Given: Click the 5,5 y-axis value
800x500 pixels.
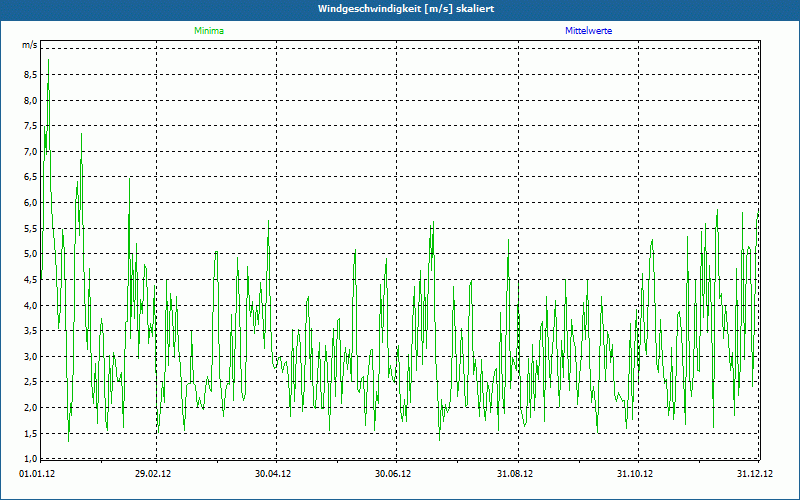Looking at the screenshot, I should [31, 229].
